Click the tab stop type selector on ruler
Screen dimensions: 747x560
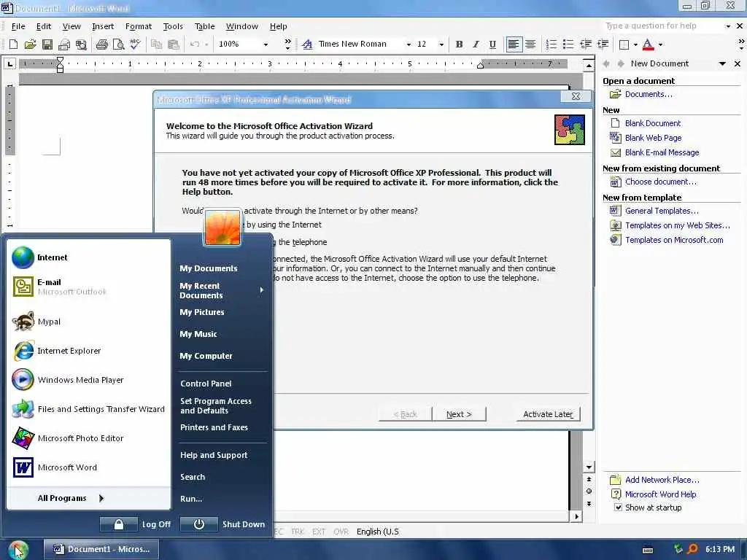click(x=10, y=63)
